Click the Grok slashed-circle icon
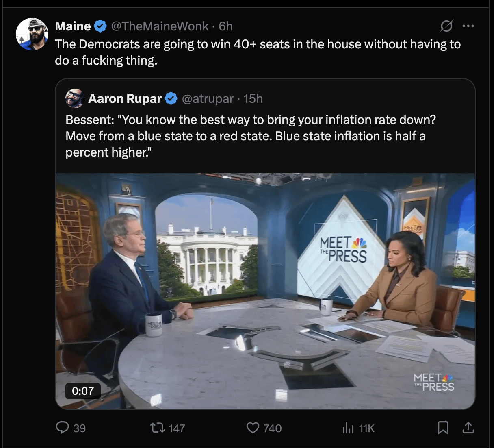494x448 pixels. coord(446,26)
